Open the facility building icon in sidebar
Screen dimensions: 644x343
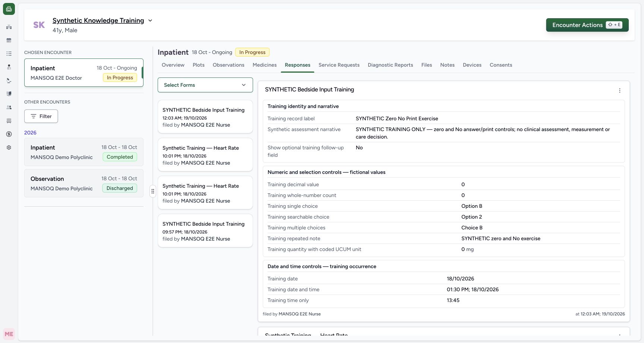coord(9,27)
